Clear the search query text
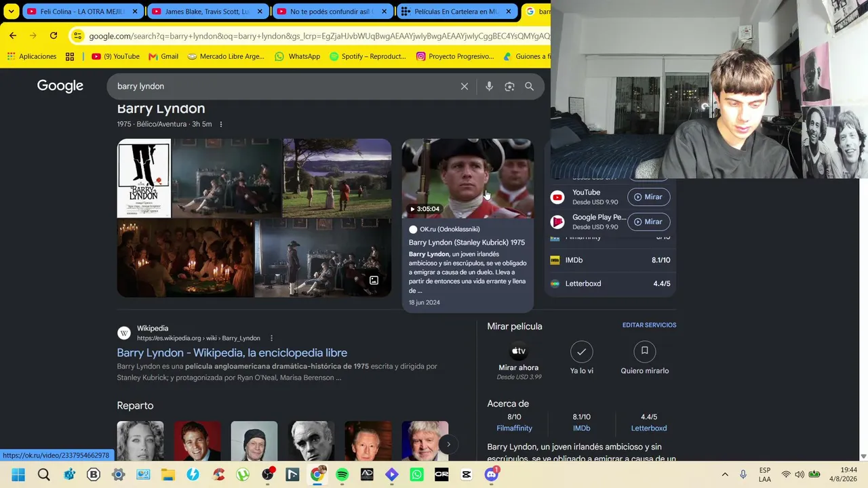The image size is (868, 488). [x=465, y=87]
